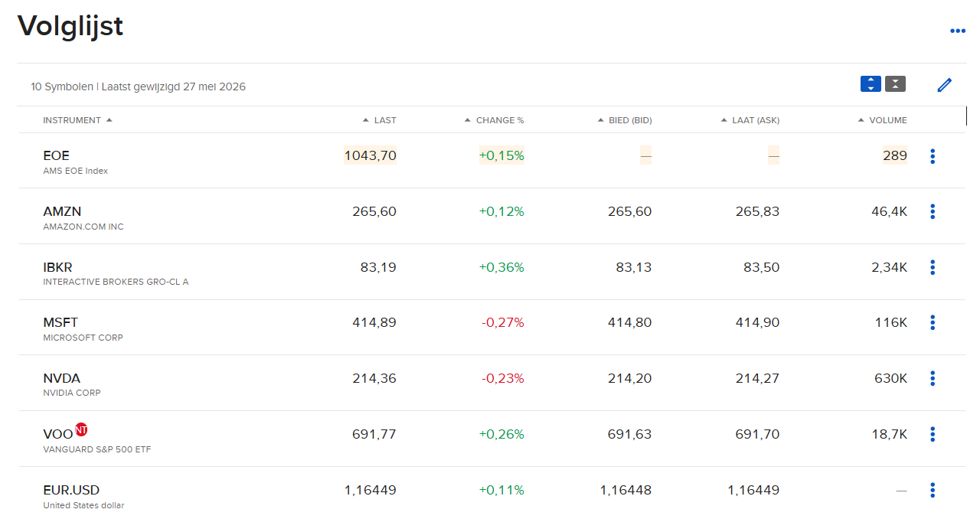Click MSFT change -0,27%

[503, 322]
